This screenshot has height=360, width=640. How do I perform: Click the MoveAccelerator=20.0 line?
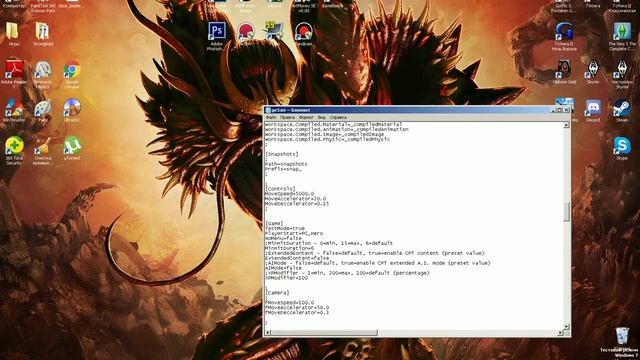point(296,199)
